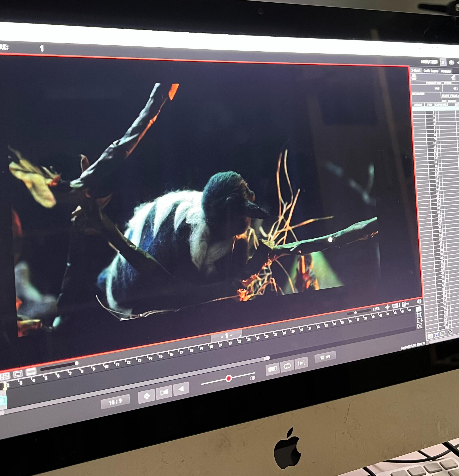The width and height of the screenshot is (459, 476).
Task: Click the TV-safe frame overlay icon
Action: click(18, 374)
